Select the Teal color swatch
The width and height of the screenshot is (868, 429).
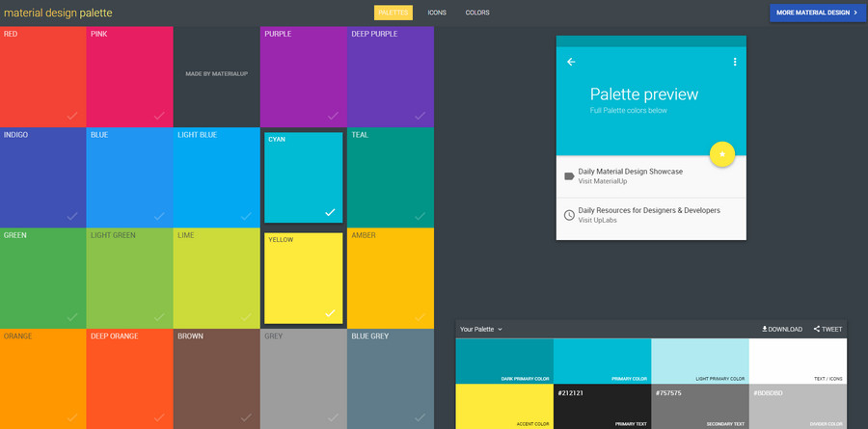pos(390,176)
